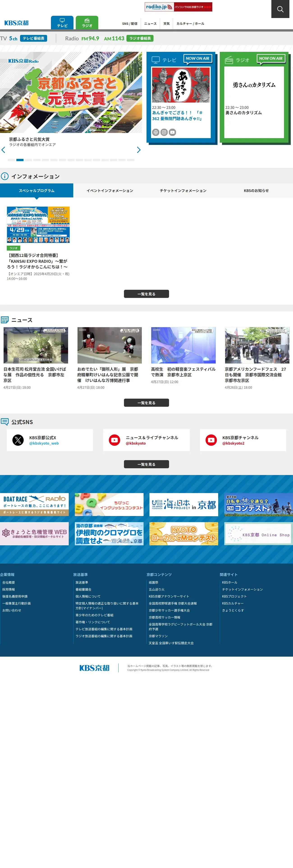Open the 天気 menu item
The width and height of the screenshot is (293, 868).
[x=167, y=24]
